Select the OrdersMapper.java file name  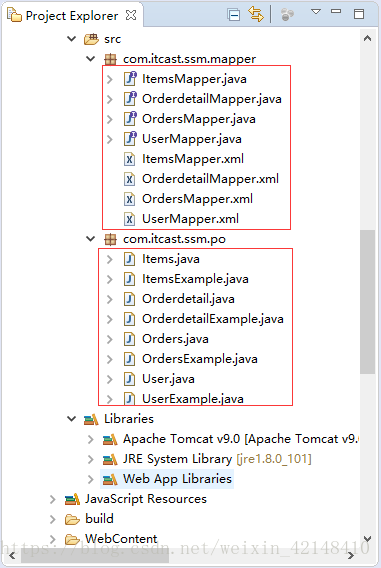(199, 119)
